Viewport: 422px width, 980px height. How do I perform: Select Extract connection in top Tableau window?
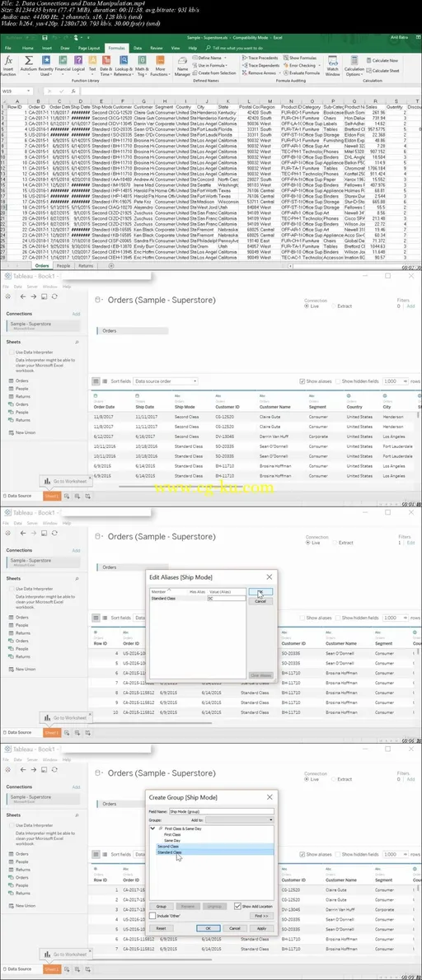coord(343,307)
